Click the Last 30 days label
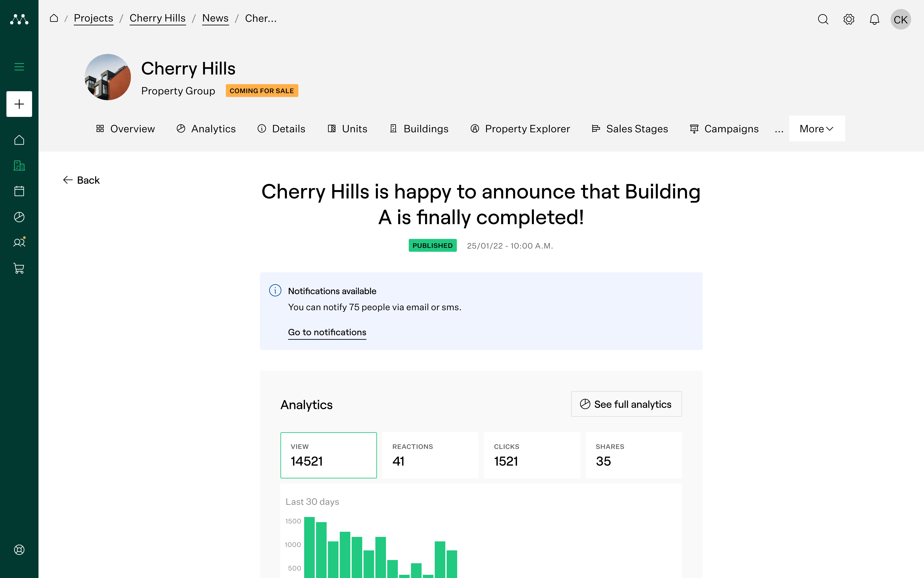Screen dimensions: 924x578 point(312,502)
